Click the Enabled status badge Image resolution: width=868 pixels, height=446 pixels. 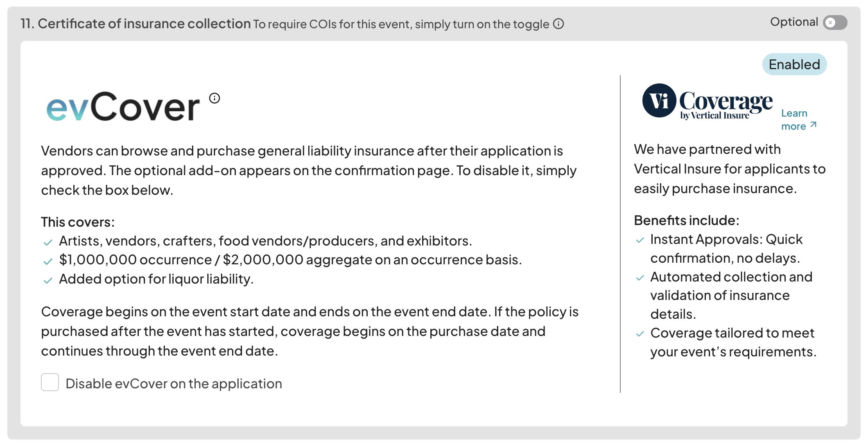point(794,65)
